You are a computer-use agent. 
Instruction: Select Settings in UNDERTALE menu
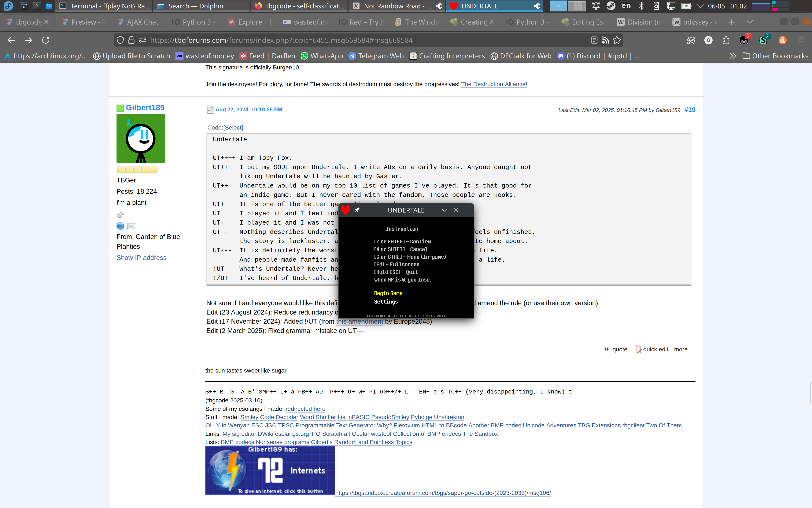coord(386,302)
